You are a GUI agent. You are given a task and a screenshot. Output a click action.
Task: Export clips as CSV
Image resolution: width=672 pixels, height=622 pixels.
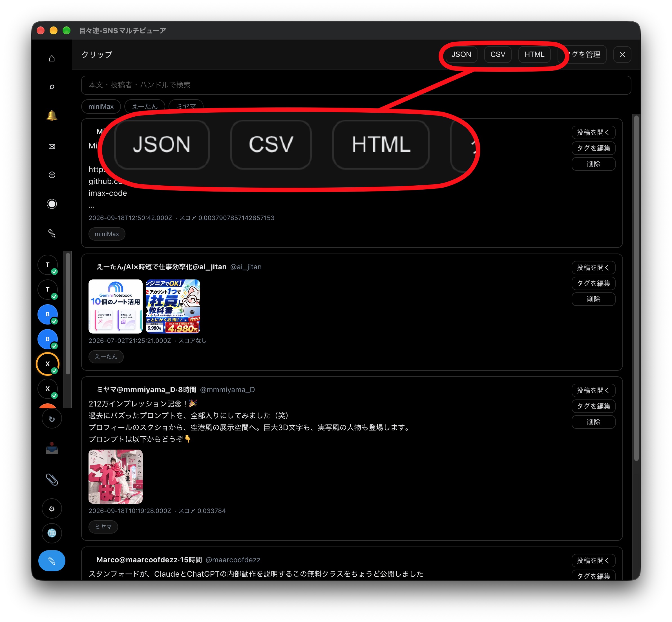click(498, 54)
